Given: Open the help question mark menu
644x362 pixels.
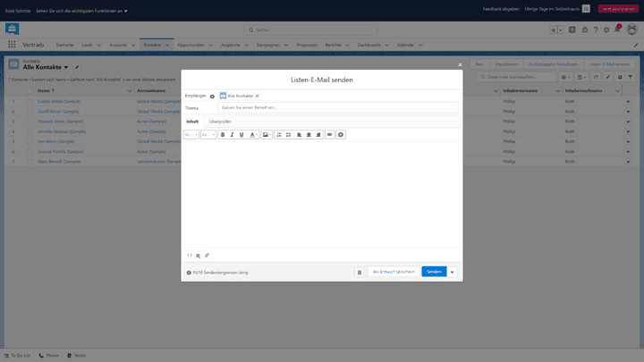Looking at the screenshot, I should coord(596,30).
